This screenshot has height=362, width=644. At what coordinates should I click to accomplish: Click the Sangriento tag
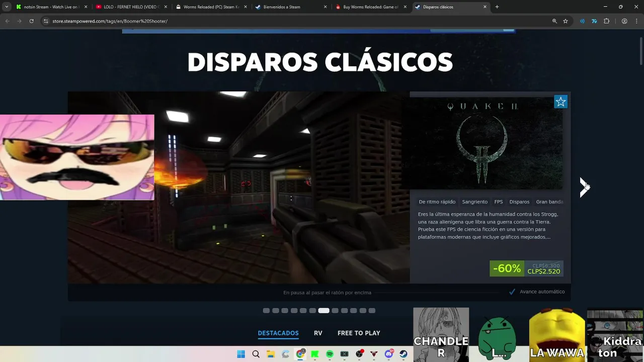tap(474, 202)
